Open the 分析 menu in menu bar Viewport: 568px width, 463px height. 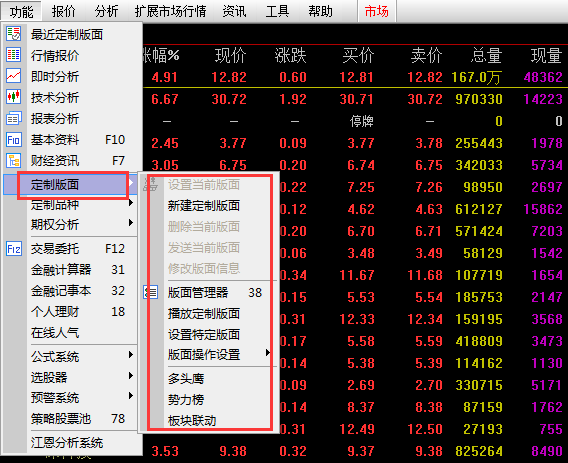(x=106, y=11)
